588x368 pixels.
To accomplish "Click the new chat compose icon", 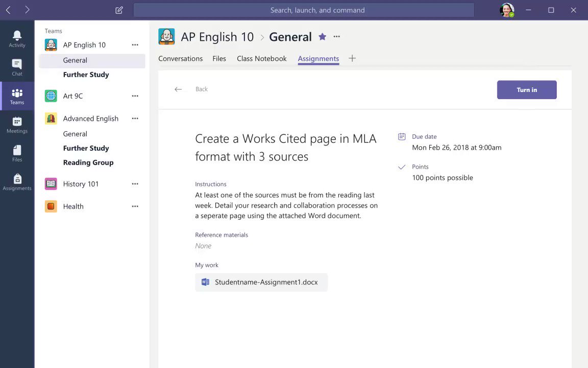I will (x=119, y=10).
